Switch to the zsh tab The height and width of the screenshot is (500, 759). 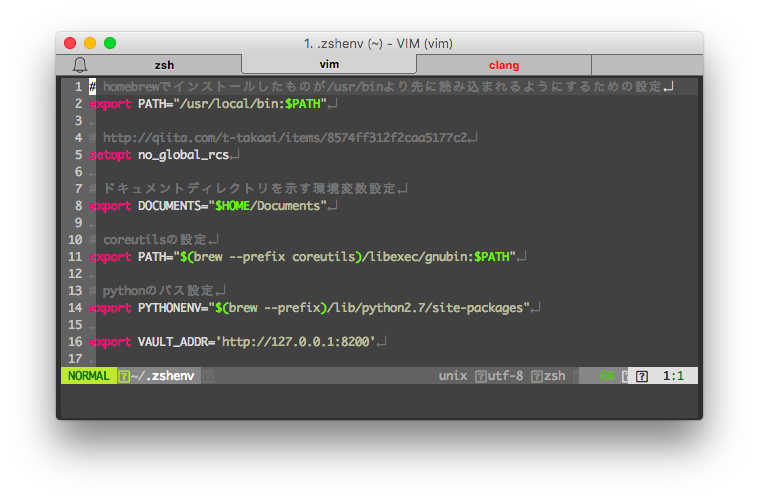(164, 65)
